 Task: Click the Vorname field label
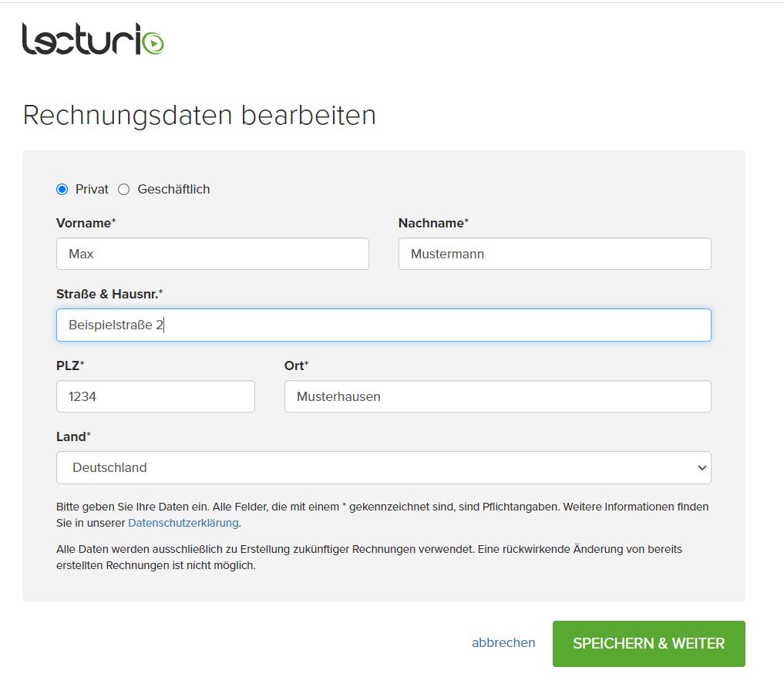click(x=86, y=223)
